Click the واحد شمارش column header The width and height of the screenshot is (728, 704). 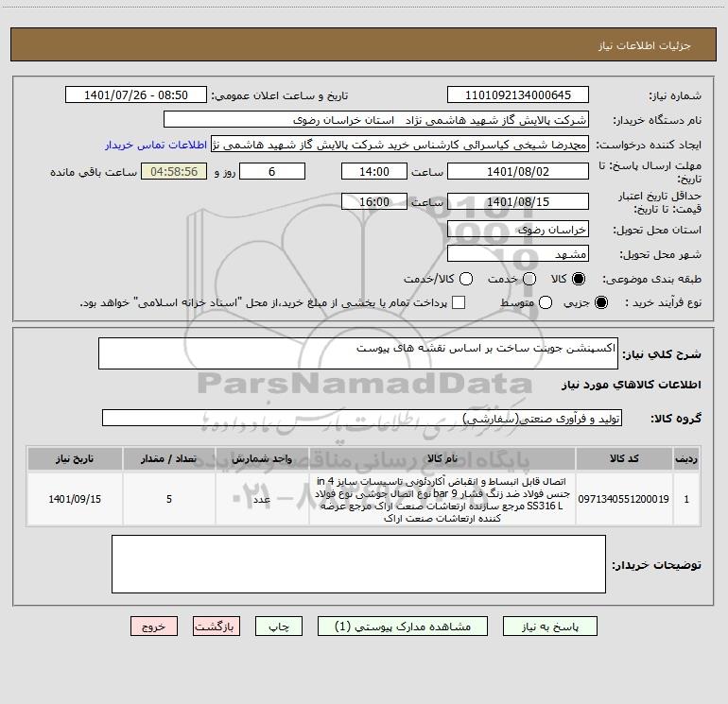pyautogui.click(x=262, y=459)
